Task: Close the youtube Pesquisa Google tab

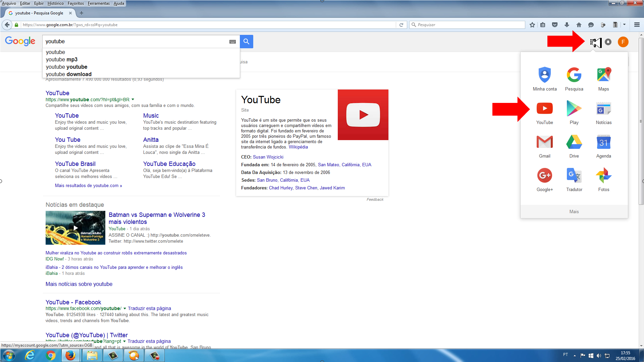Action: click(x=70, y=13)
